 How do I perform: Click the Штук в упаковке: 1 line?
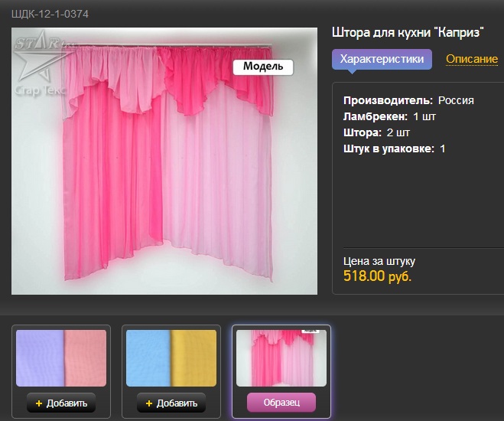(394, 148)
